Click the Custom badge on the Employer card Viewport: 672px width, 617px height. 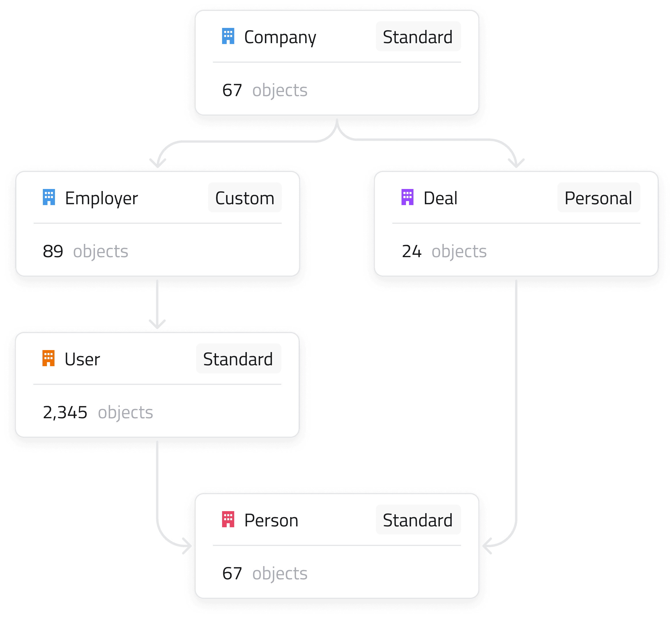pos(245,198)
